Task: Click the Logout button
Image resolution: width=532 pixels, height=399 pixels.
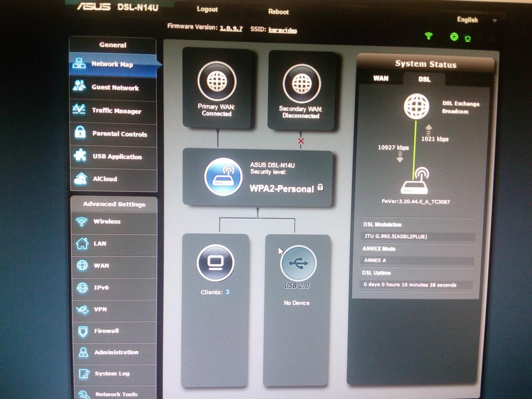Action: 207,9
